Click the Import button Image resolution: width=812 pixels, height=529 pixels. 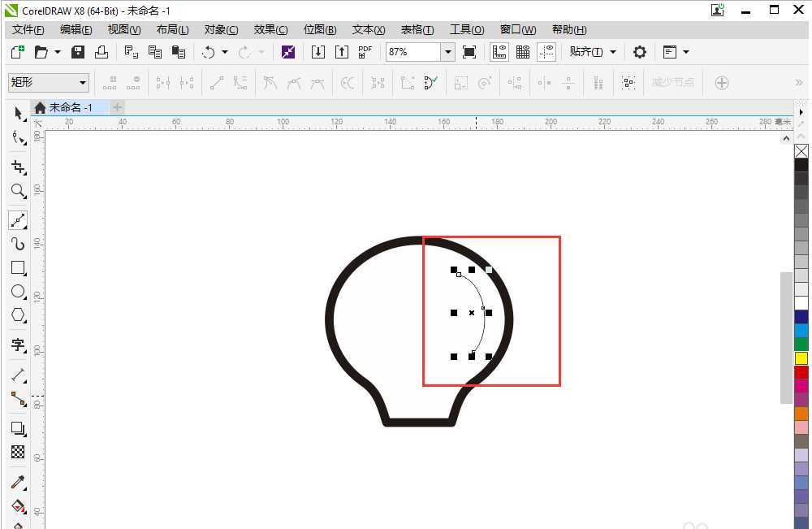point(317,51)
